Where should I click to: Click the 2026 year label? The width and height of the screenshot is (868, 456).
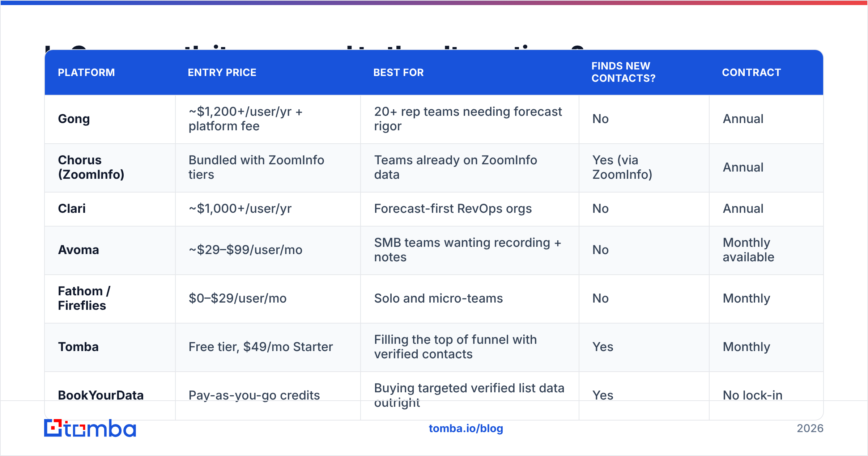(x=810, y=428)
